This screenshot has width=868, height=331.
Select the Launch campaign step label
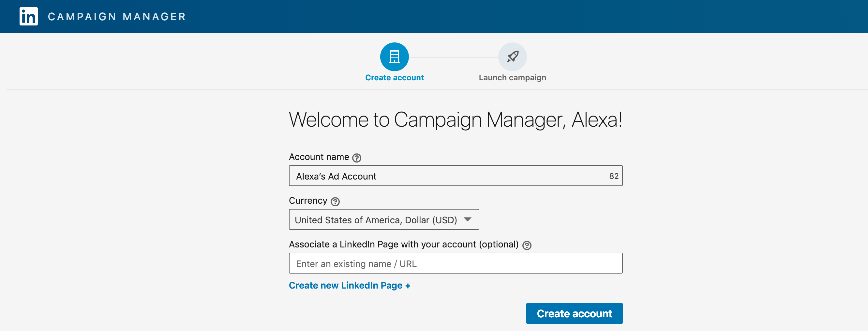(512, 78)
